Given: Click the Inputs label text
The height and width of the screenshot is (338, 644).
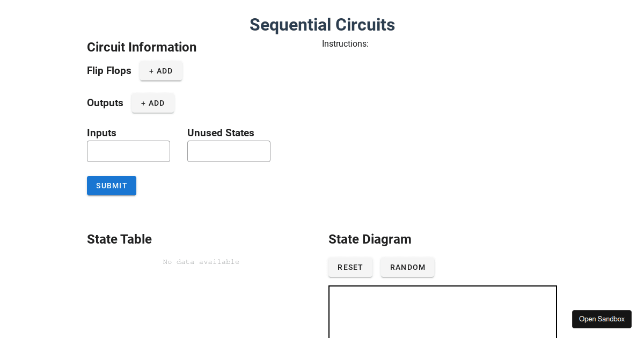Looking at the screenshot, I should coord(101,133).
